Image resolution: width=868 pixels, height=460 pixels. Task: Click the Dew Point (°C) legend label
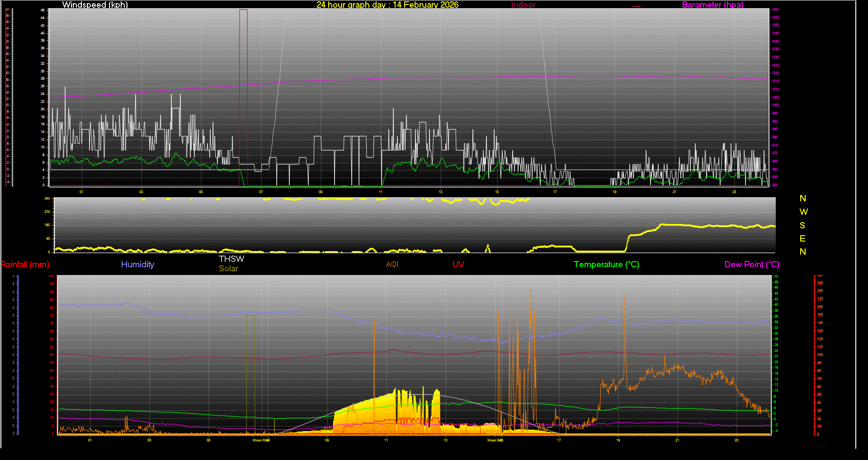[751, 265]
